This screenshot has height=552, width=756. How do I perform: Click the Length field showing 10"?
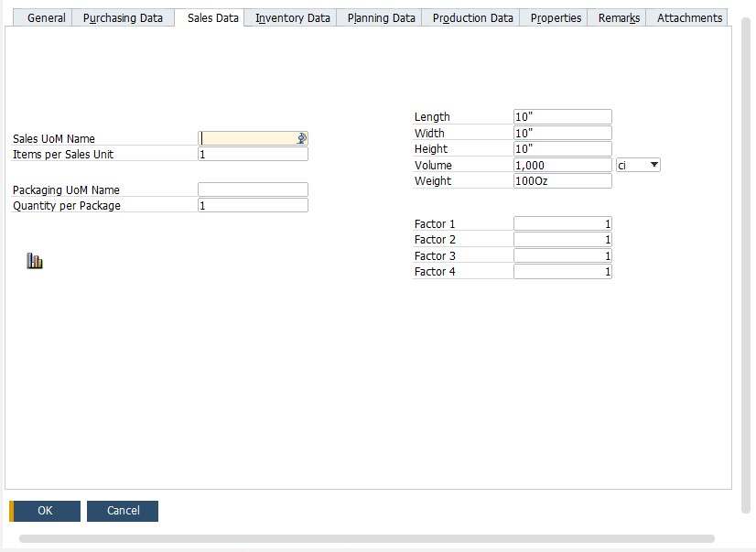tap(562, 116)
